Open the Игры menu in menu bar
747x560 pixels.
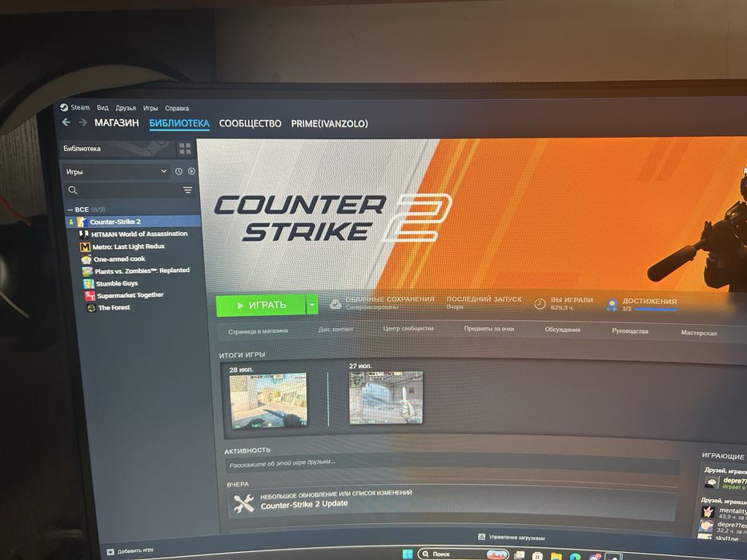pyautogui.click(x=151, y=108)
